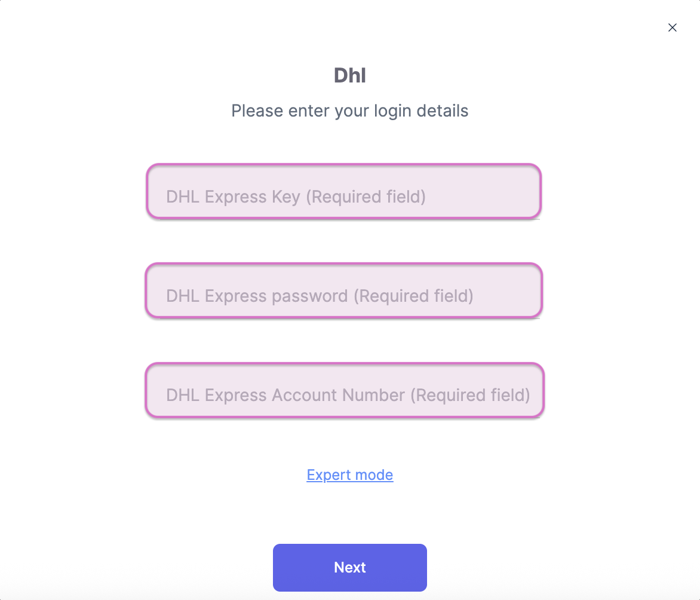Select the DHL Express Account Number field
This screenshot has width=700, height=600.
343,390
